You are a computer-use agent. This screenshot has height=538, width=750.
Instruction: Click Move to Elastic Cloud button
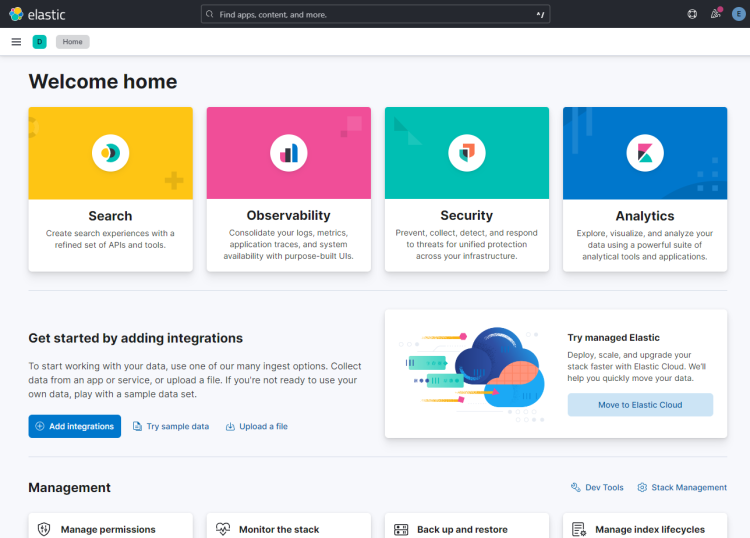coord(640,405)
